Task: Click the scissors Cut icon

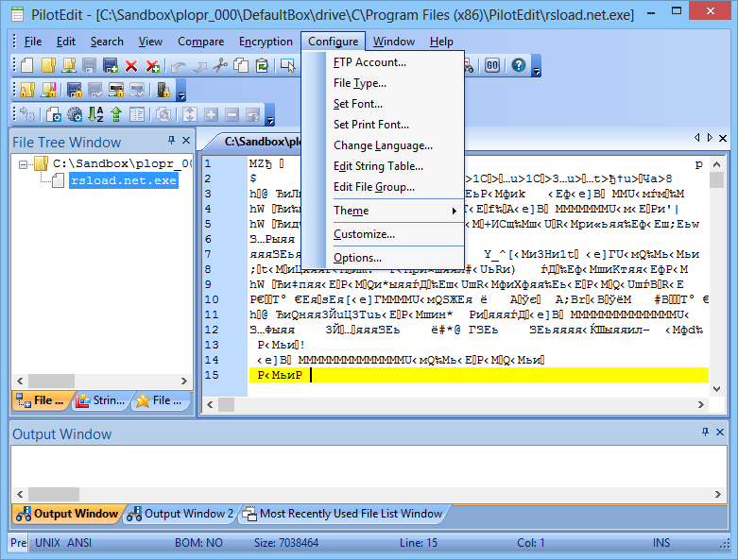Action: point(220,65)
